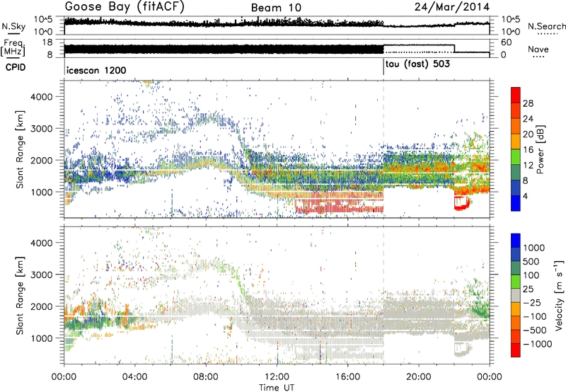
Task: Select the "Beam 10" header label
Action: 276,8
